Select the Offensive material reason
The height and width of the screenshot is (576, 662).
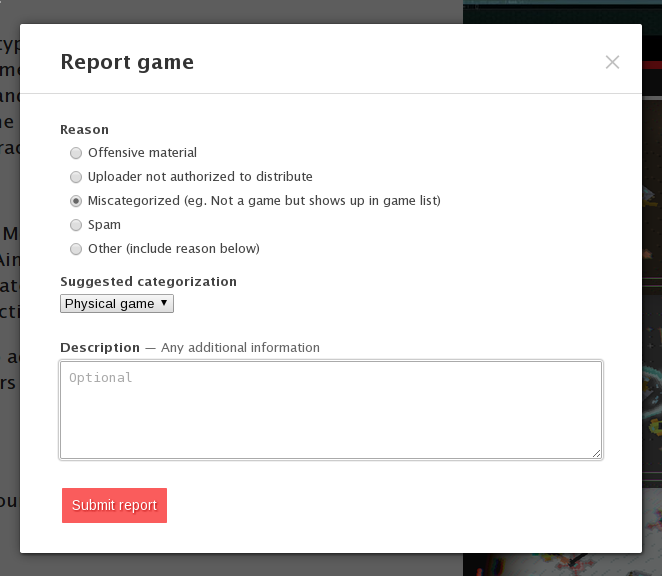76,153
